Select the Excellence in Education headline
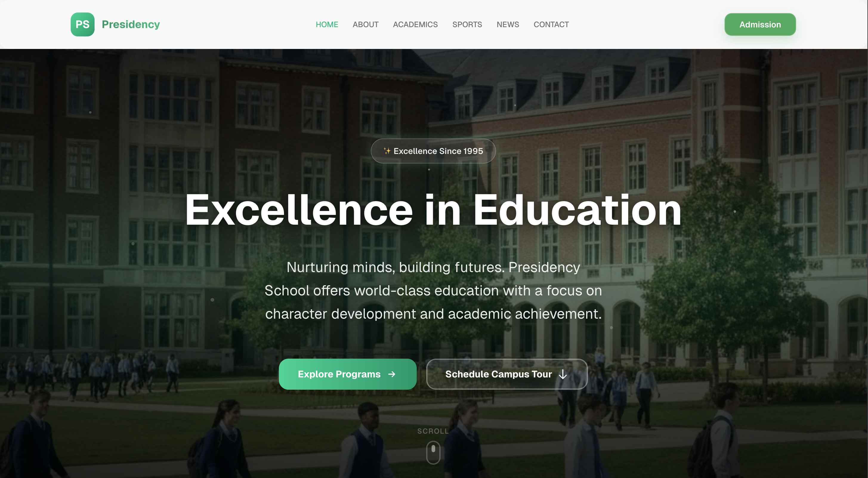868x478 pixels. pos(433,210)
